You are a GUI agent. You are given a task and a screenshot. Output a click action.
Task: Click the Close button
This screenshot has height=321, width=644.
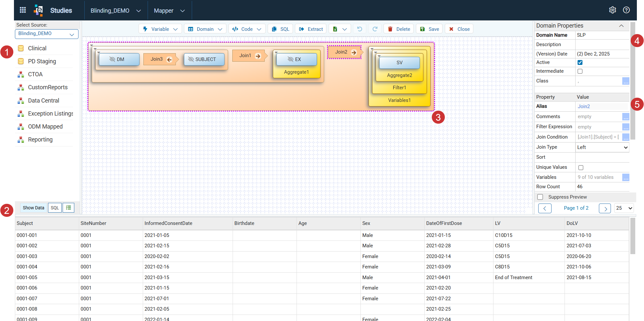(459, 29)
